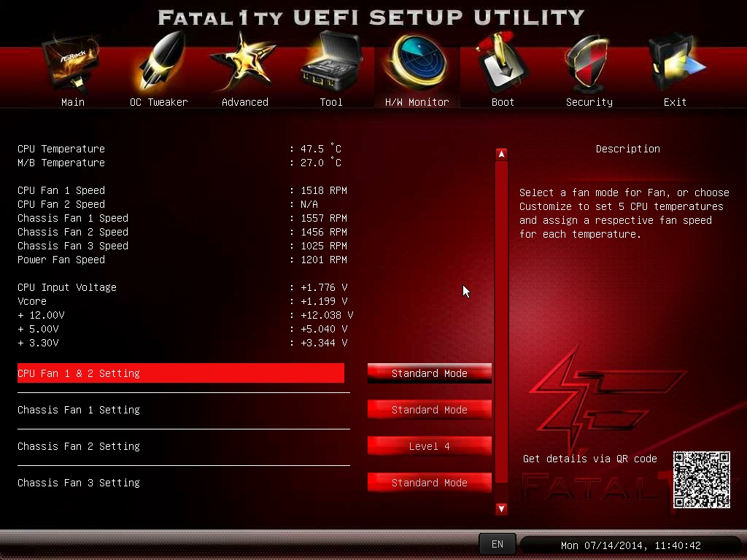Open Chassis Fan 2 Level 4 dropdown
This screenshot has height=560, width=747.
click(x=429, y=446)
